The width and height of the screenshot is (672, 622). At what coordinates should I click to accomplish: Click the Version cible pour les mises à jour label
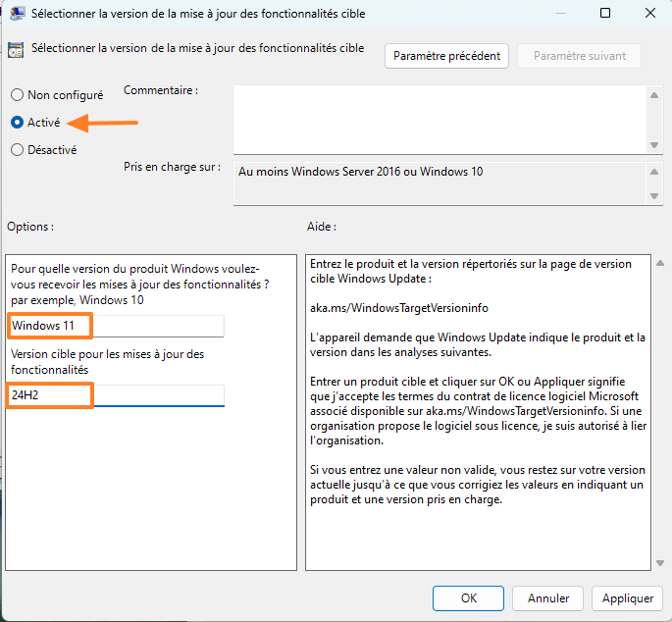(108, 362)
